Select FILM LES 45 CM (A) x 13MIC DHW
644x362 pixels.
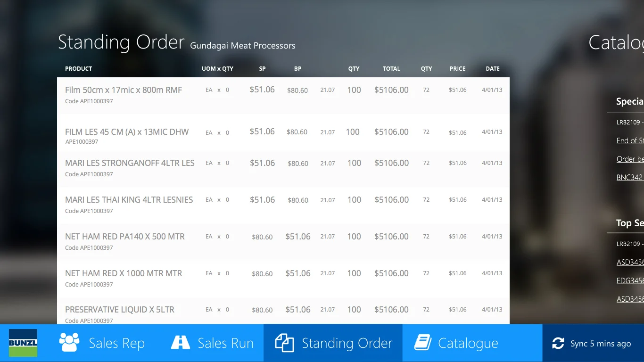[x=127, y=132]
